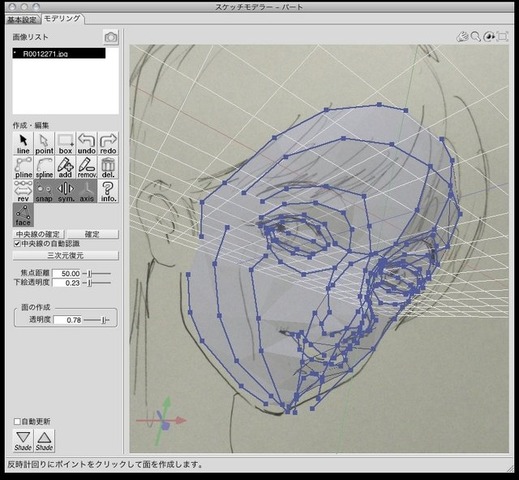The image size is (519, 480).
Task: Select the hand pan view icon
Action: [463, 36]
